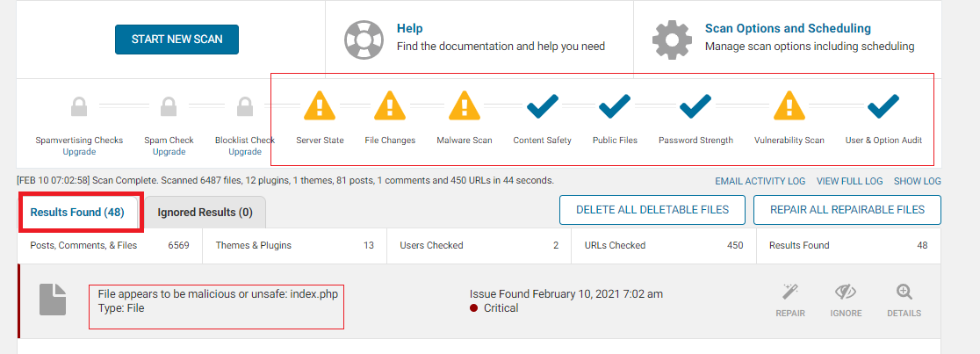This screenshot has width=980, height=354.
Task: Open details for index.php issue
Action: click(x=903, y=300)
